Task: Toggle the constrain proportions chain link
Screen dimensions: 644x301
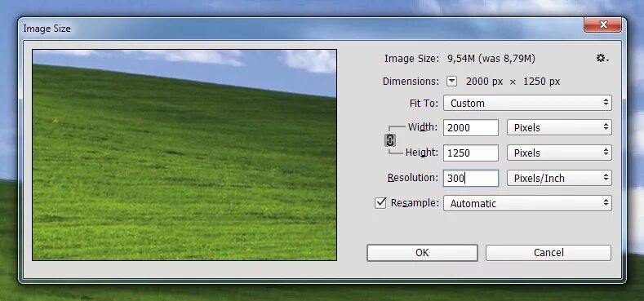Action: pos(390,140)
